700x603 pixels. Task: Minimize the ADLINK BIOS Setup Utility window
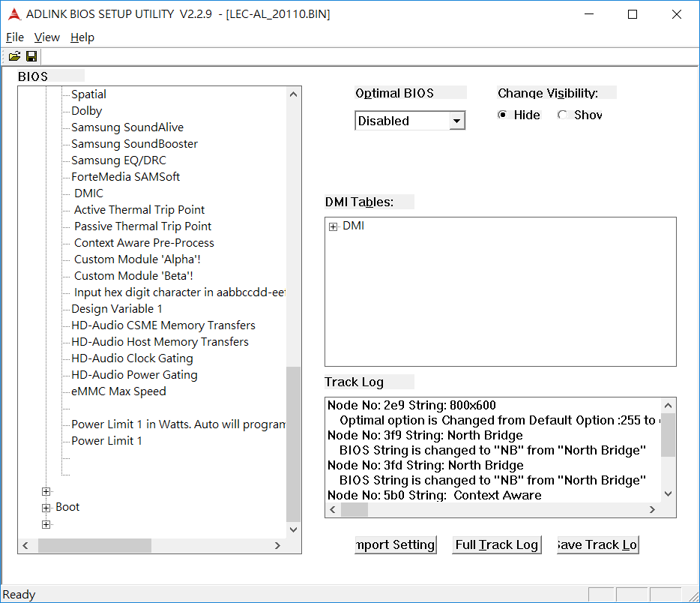(x=589, y=14)
